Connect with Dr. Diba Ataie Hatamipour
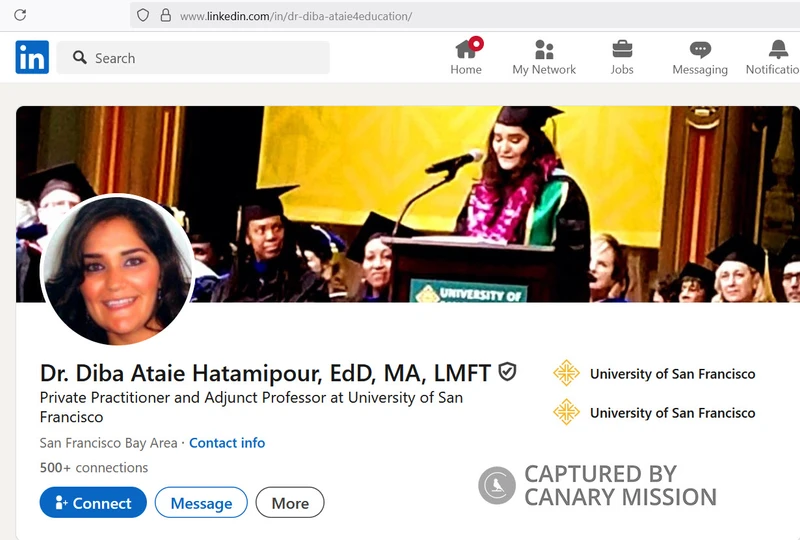Viewport: 800px width, 540px height. [x=93, y=503]
